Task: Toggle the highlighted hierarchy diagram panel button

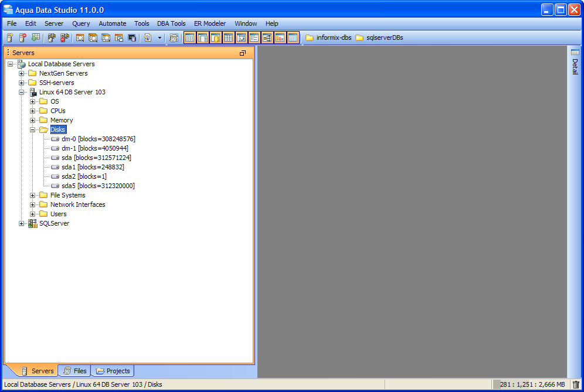Action: [267, 38]
